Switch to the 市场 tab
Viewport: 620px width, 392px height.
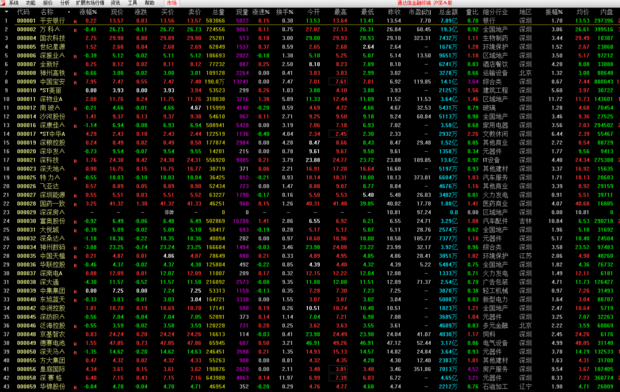tap(171, 3)
